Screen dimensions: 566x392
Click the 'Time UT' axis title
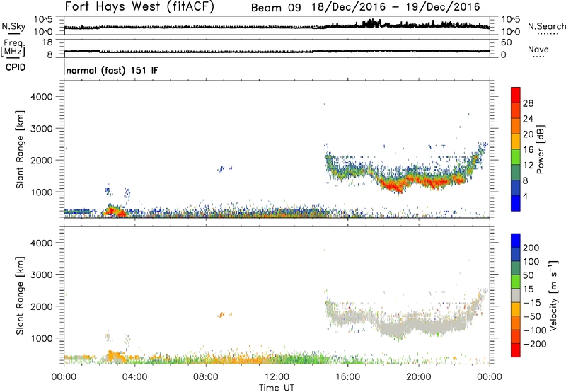(x=277, y=388)
